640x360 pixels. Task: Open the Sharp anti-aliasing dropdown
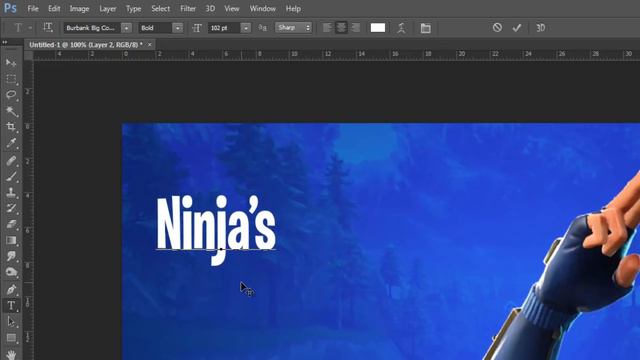293,28
